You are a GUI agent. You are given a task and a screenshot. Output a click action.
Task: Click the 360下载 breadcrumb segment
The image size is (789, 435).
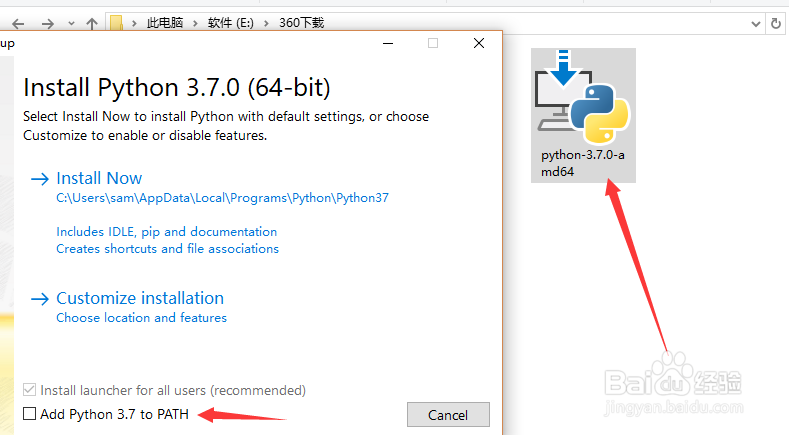pos(304,22)
